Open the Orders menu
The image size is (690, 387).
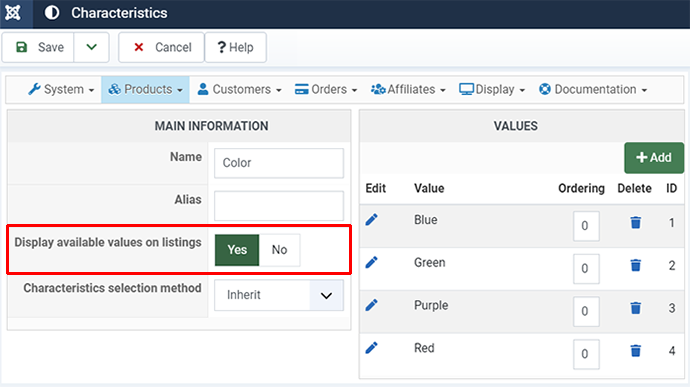pos(326,89)
